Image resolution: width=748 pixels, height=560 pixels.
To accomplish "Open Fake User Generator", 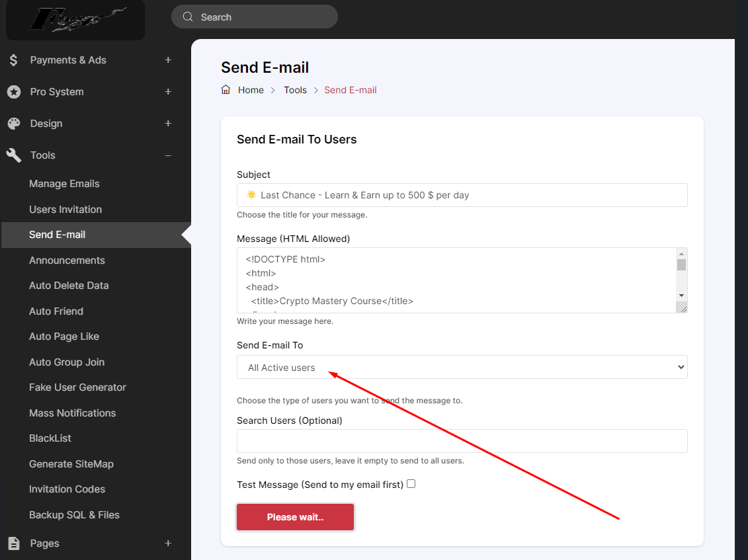I will click(x=77, y=387).
